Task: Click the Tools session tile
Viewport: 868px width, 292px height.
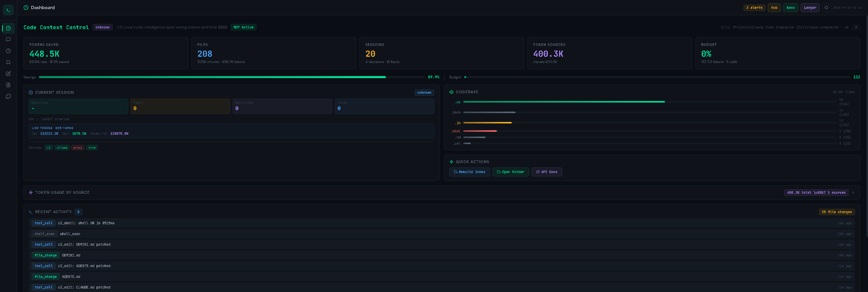Action: coord(180,106)
